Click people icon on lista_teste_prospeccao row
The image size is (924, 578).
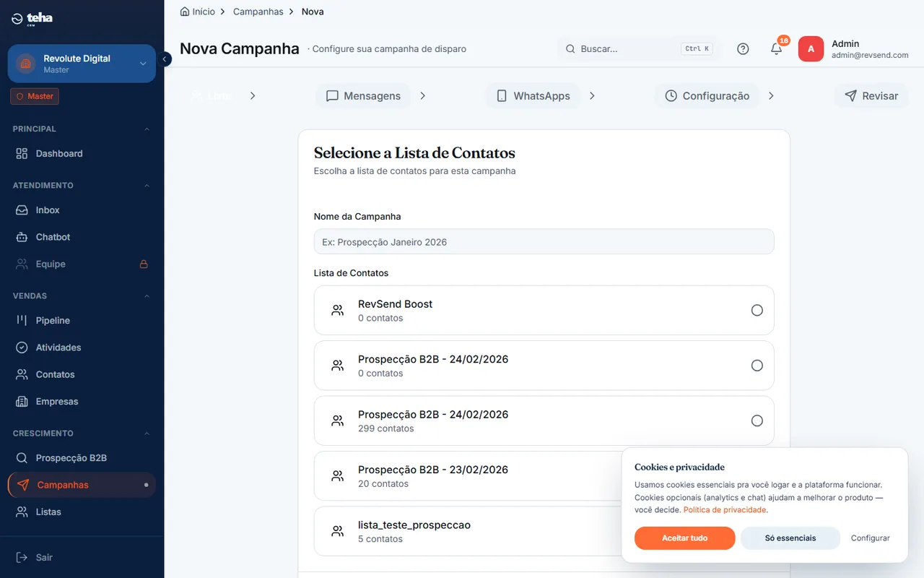click(337, 531)
